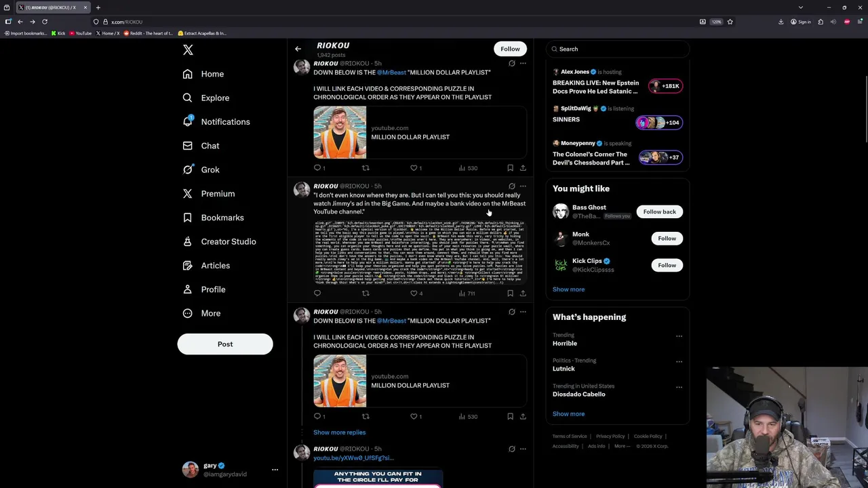This screenshot has width=868, height=488.
Task: Open Terms of Service footer link
Action: coord(570,436)
